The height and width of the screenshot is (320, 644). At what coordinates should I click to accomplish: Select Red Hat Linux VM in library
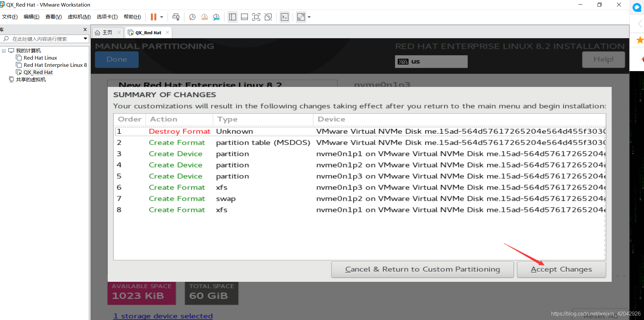click(40, 58)
